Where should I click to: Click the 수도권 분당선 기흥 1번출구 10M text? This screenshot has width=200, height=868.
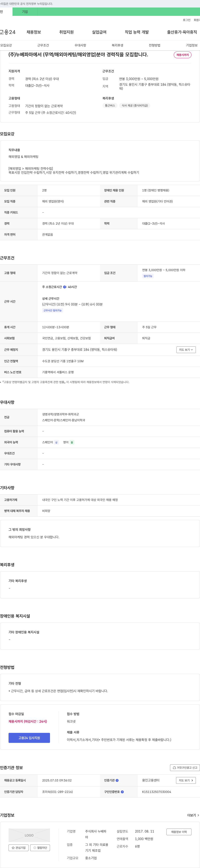coord(63,361)
